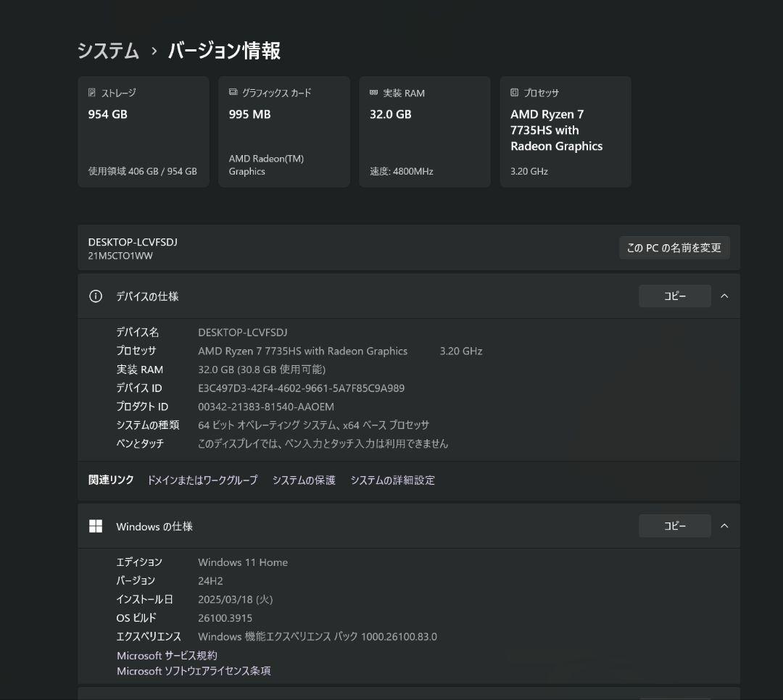Open the Microsoft サービス規約 link
The width and height of the screenshot is (783, 700).
[167, 655]
